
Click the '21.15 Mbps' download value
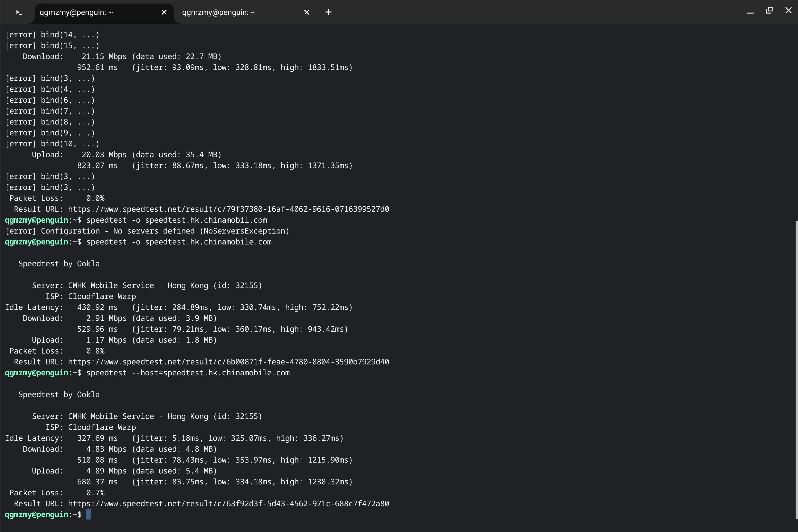click(x=104, y=57)
